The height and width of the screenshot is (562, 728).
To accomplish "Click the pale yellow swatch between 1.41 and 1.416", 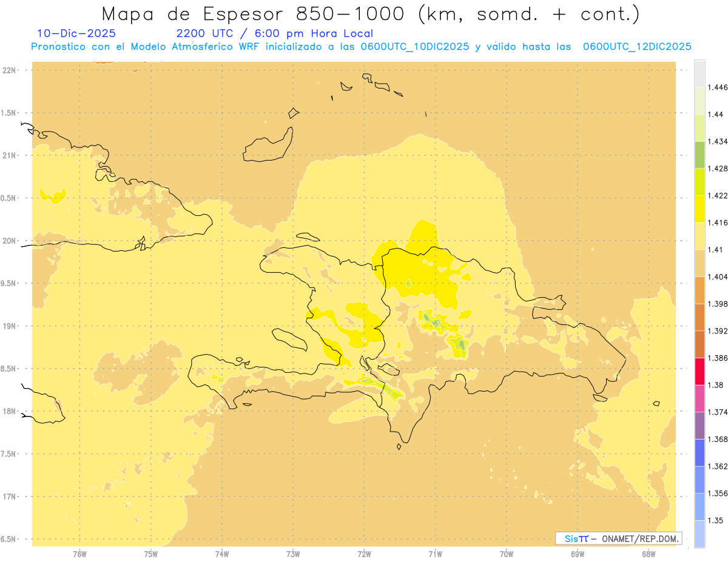I will pyautogui.click(x=699, y=236).
